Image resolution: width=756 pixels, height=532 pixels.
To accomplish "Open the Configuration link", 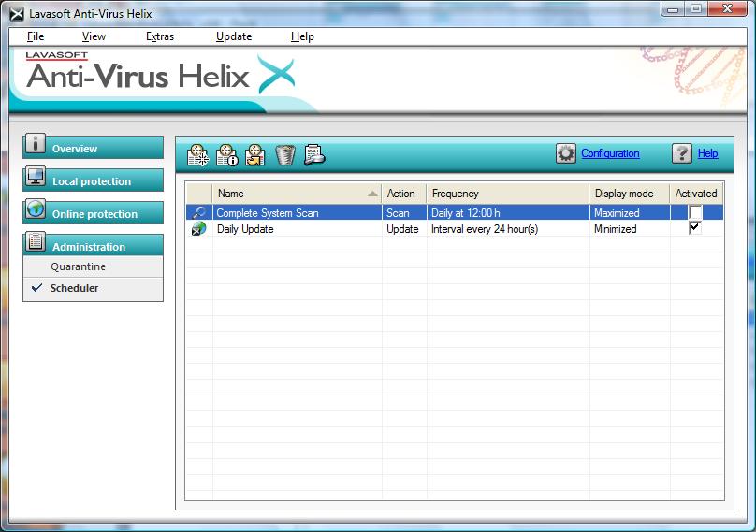I will coord(610,153).
